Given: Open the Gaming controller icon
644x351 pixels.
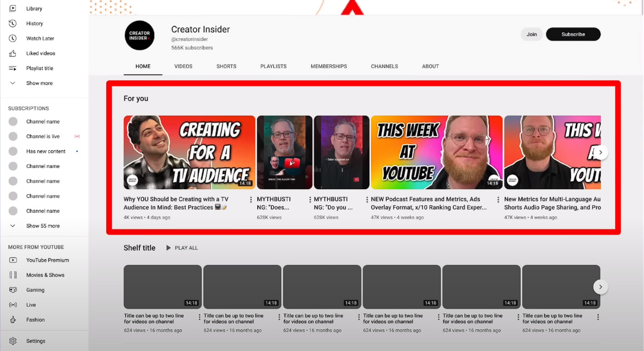Looking at the screenshot, I should tap(13, 290).
